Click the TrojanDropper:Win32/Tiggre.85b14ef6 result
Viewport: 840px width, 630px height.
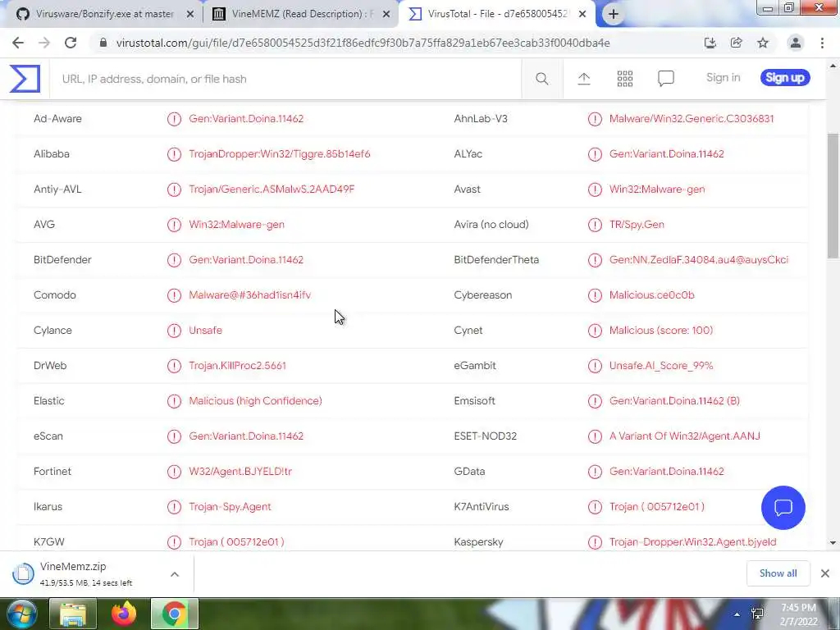280,153
